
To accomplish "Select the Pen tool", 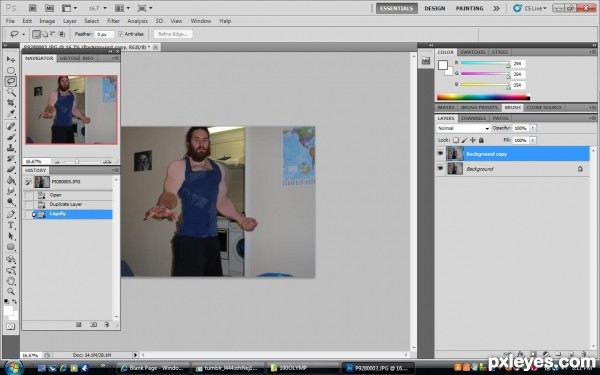I will click(11, 214).
